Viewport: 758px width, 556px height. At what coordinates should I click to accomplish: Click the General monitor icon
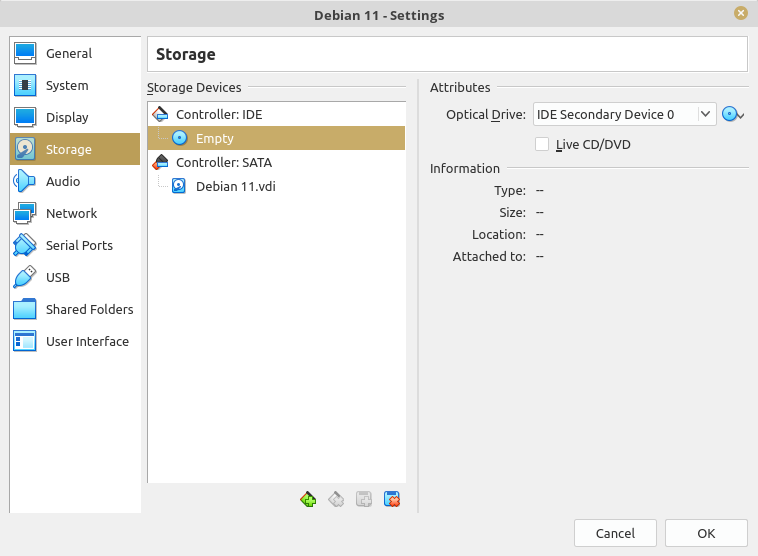[25, 53]
